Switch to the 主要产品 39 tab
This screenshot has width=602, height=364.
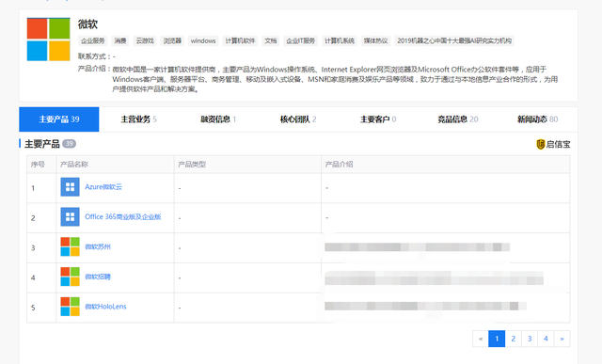pyautogui.click(x=59, y=119)
